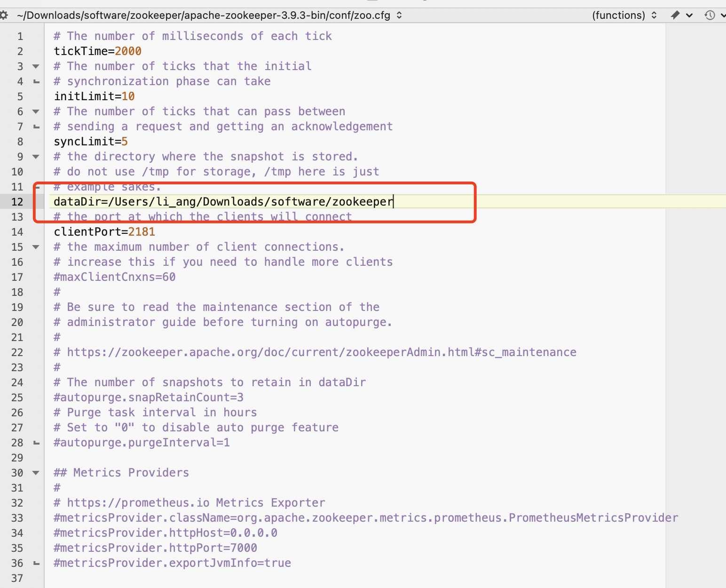Click the #metricsProvider.httpHost=0.0.0.0 line
Screen dimensions: 726x588
point(166,533)
